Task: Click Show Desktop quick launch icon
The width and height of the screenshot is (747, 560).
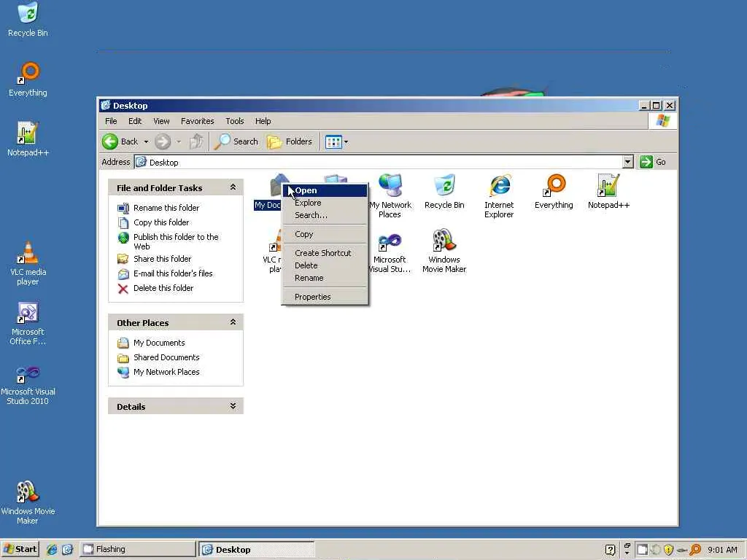Action: [x=67, y=550]
